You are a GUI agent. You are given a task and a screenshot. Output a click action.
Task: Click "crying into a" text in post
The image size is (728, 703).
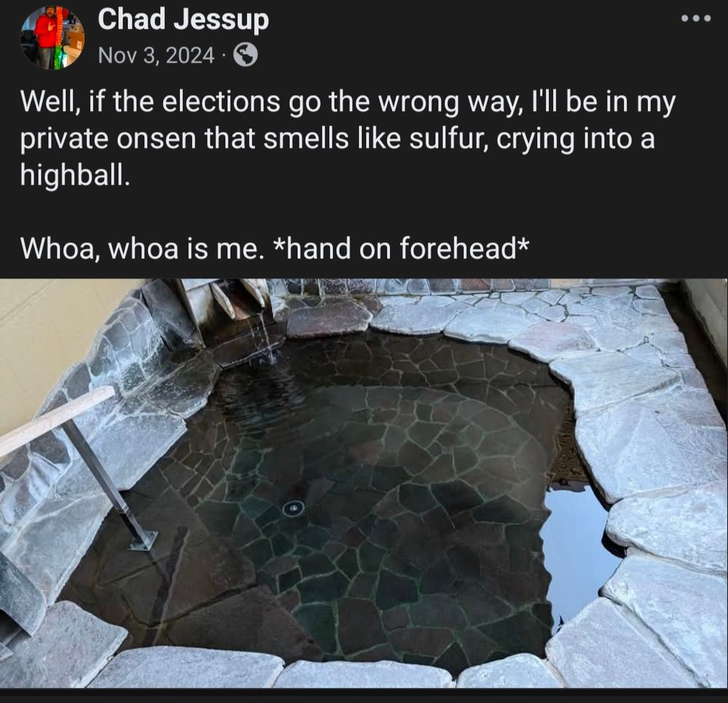(x=576, y=139)
